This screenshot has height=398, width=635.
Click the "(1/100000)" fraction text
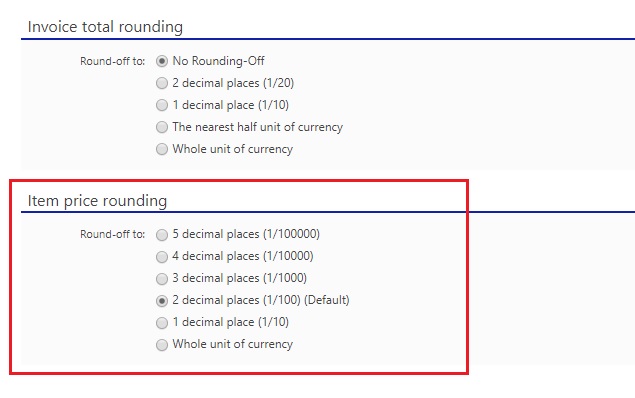click(291, 234)
